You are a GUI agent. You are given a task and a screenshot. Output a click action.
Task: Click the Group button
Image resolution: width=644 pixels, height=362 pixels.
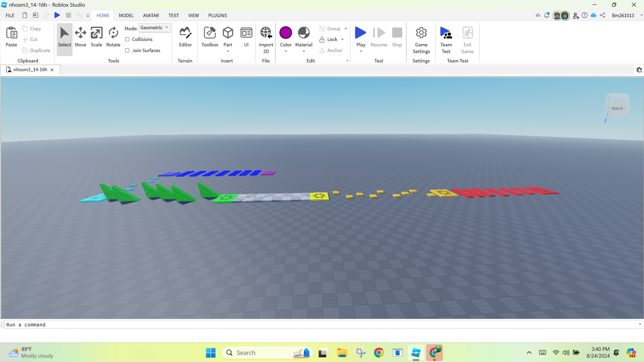pos(330,29)
